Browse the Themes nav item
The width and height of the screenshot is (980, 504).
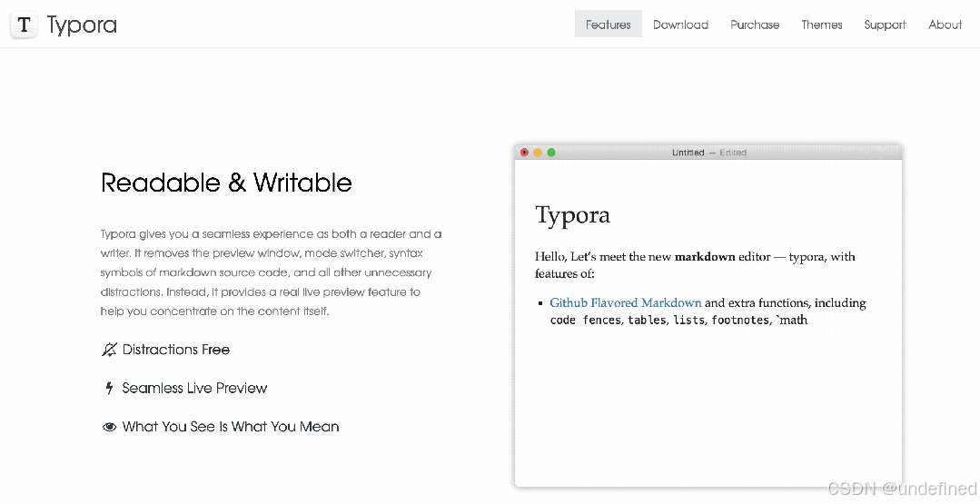point(822,25)
